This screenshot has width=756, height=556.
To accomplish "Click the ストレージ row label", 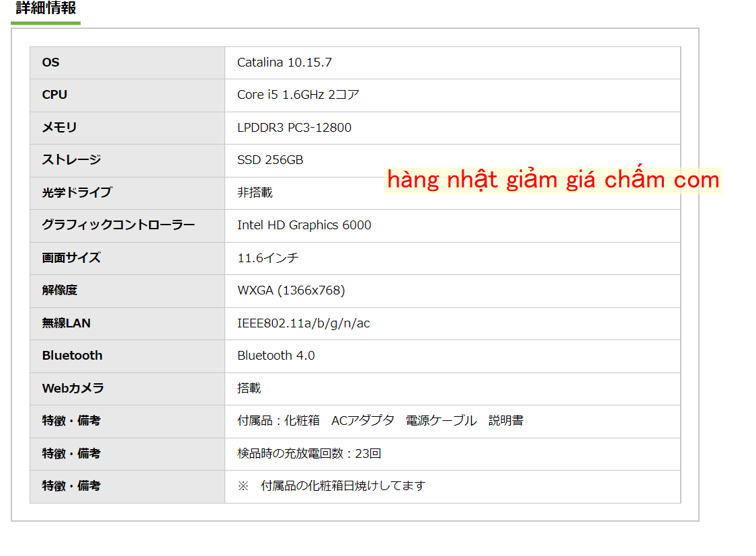I will (x=71, y=160).
